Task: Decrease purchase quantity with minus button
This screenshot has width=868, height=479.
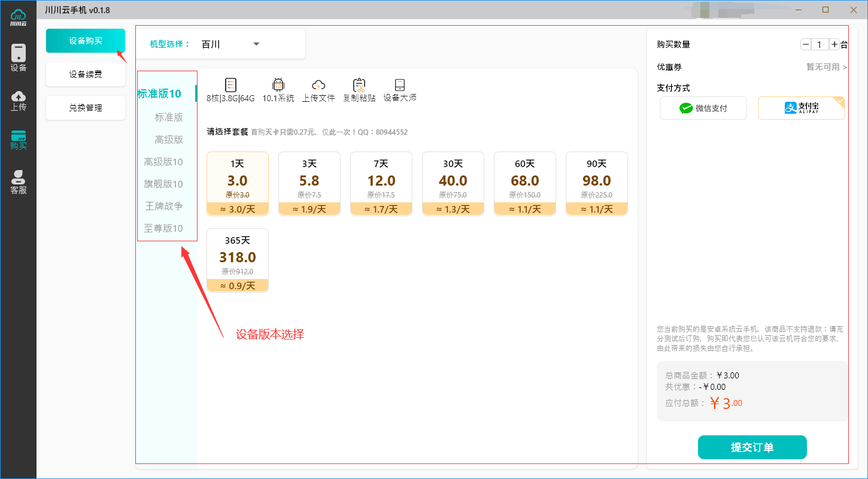Action: pyautogui.click(x=806, y=44)
